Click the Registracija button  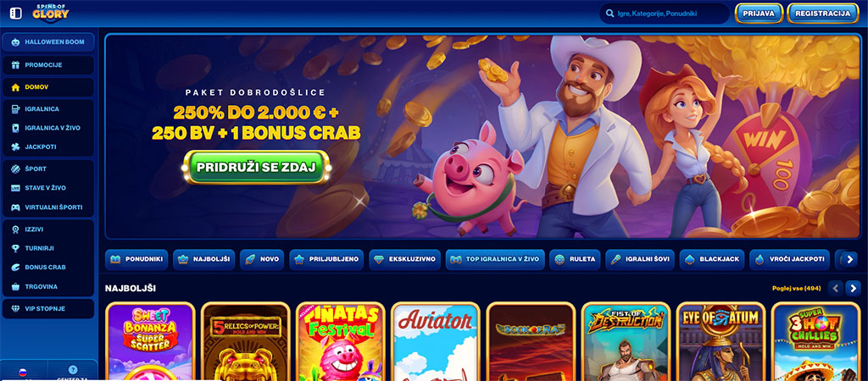(822, 14)
